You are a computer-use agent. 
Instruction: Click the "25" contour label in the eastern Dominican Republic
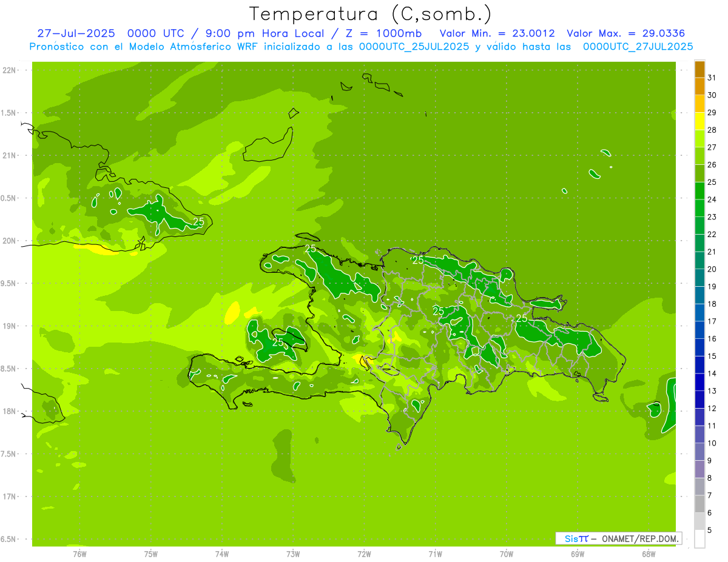(x=522, y=318)
